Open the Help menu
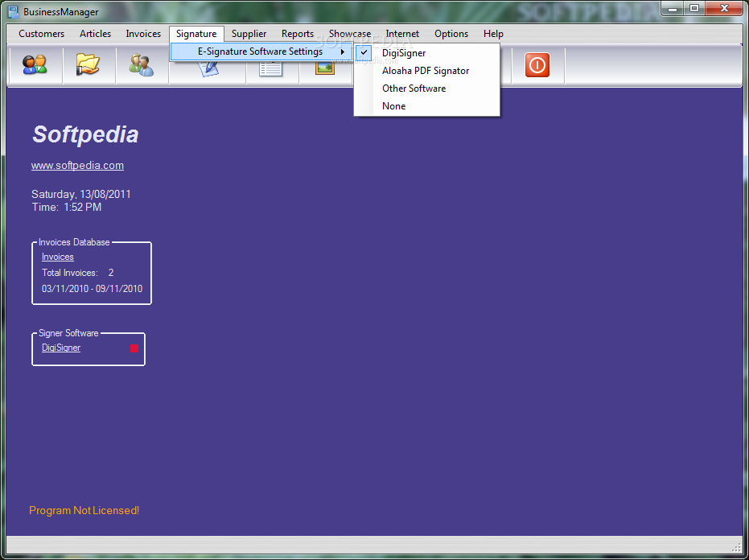Image resolution: width=749 pixels, height=560 pixels. coord(493,34)
